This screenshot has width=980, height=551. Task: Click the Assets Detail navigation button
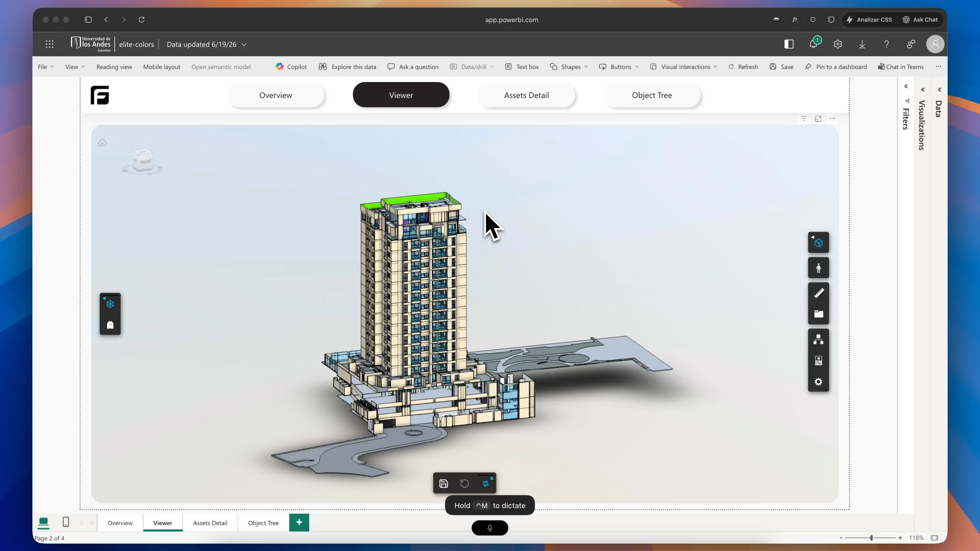click(527, 95)
